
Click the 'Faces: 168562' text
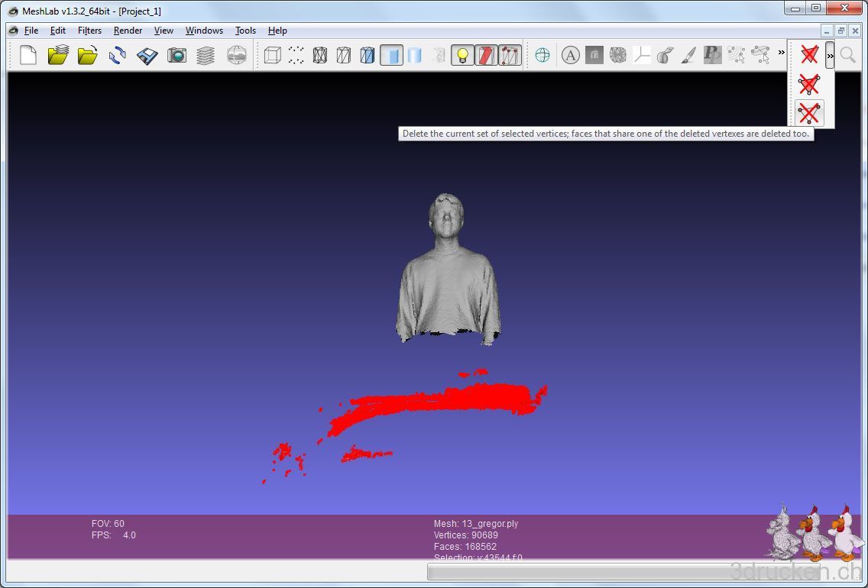coord(465,547)
